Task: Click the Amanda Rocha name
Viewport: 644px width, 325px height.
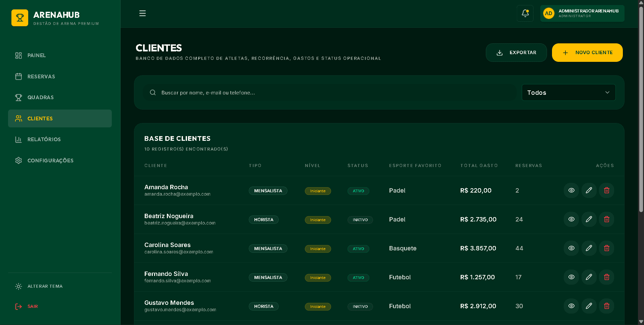Action: (166, 187)
